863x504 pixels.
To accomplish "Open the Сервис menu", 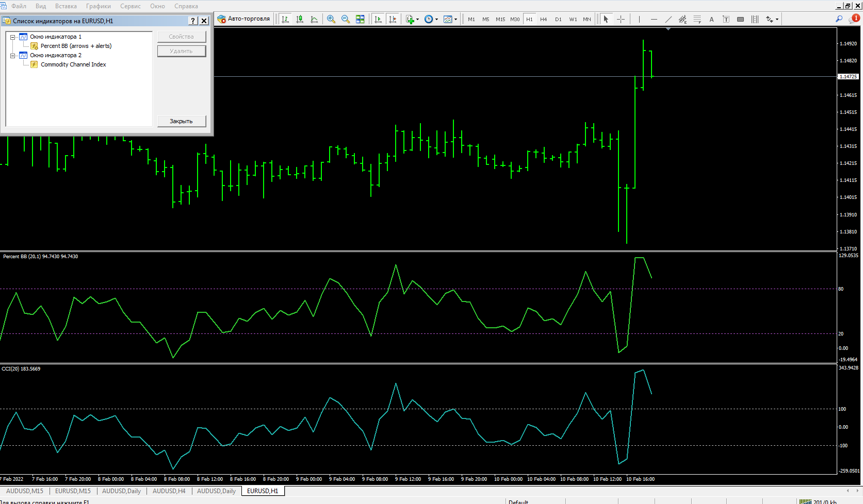I will pyautogui.click(x=131, y=6).
